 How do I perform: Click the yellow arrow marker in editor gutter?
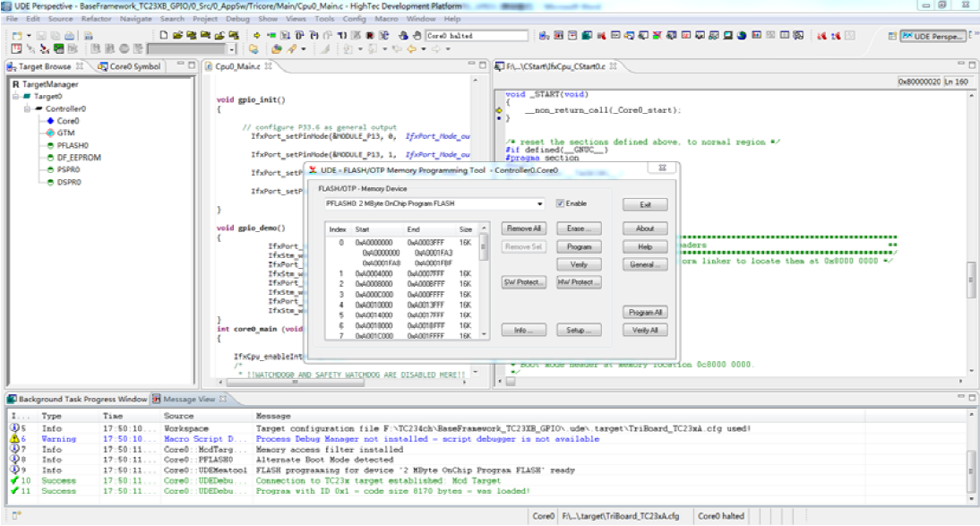coord(499,110)
